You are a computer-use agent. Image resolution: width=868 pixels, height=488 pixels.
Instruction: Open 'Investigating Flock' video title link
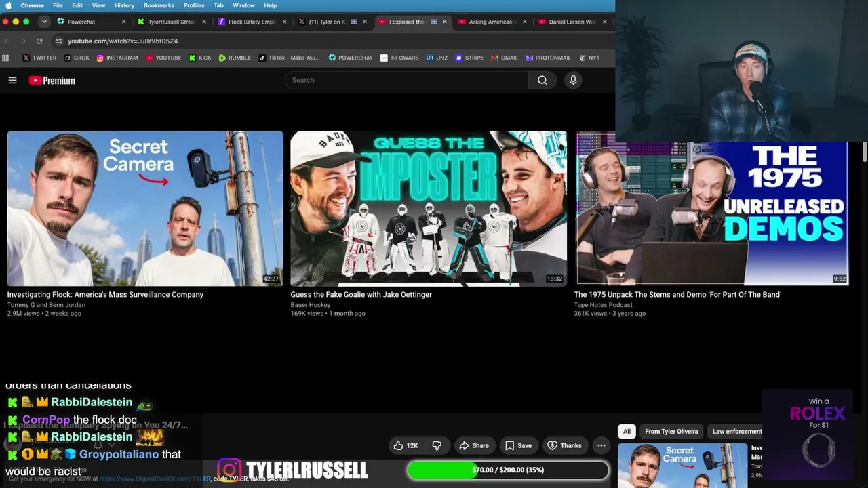pos(105,295)
